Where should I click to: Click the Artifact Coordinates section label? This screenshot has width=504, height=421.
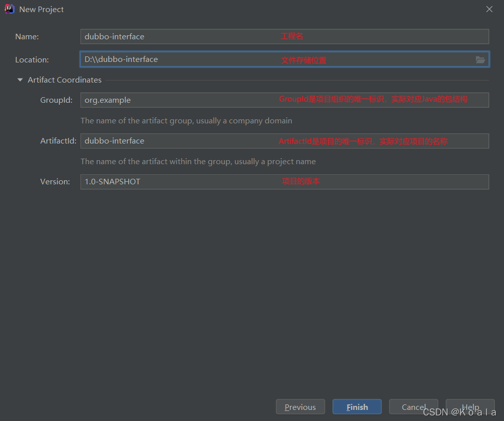pyautogui.click(x=64, y=80)
